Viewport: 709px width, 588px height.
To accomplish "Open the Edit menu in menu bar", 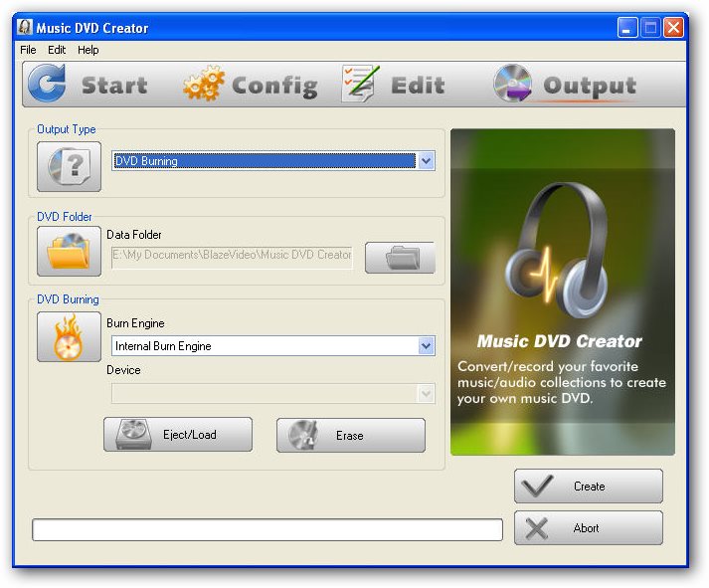I will 57,50.
